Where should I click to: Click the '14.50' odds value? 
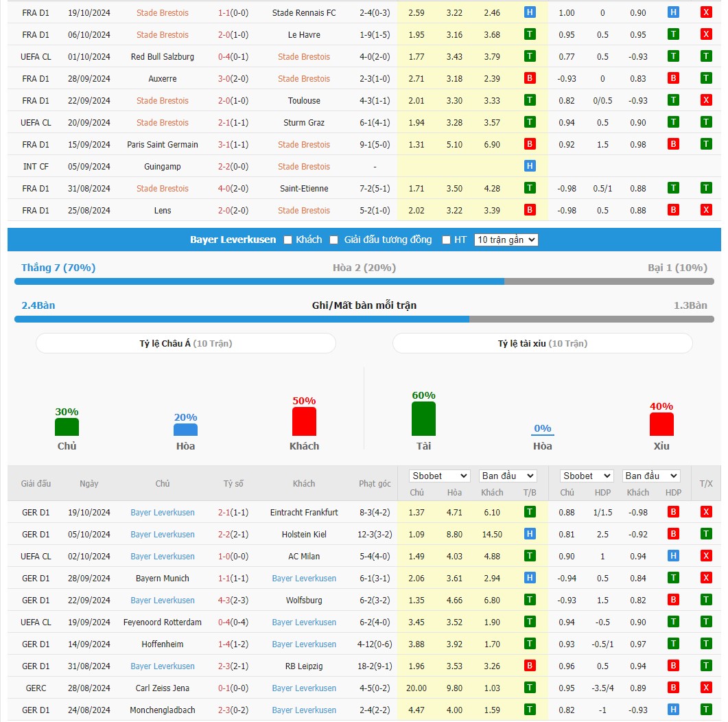click(x=492, y=535)
